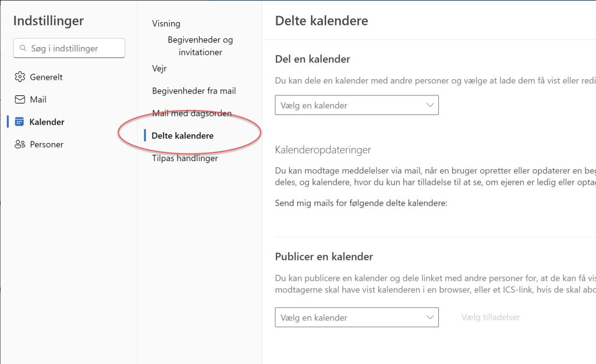Focus the Søg i indstillinger search field
This screenshot has height=364, width=596.
pos(69,48)
